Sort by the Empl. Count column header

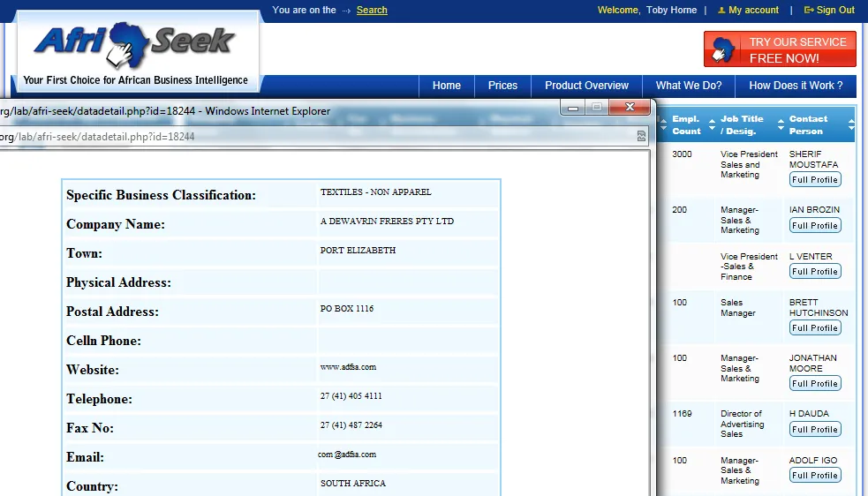tap(686, 125)
